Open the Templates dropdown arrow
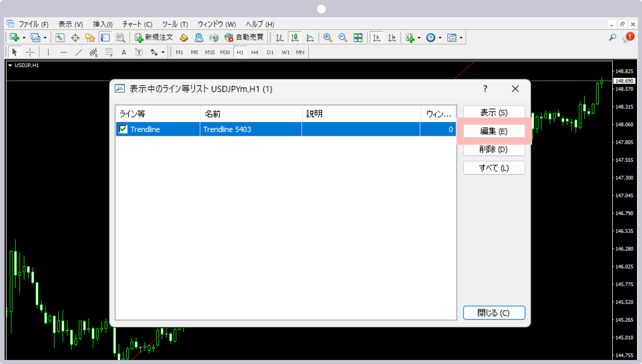 461,38
